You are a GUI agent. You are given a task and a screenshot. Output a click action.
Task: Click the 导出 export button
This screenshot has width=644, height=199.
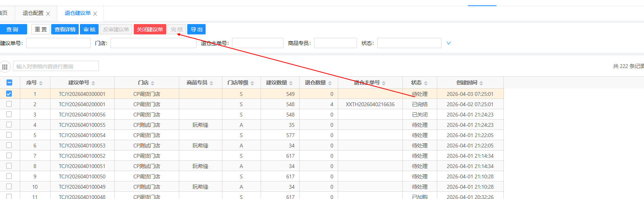point(196,29)
